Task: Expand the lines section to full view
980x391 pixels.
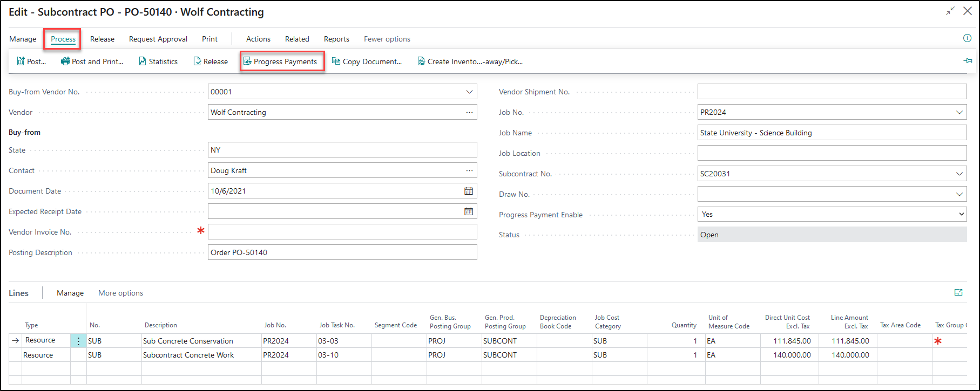Action: 958,292
